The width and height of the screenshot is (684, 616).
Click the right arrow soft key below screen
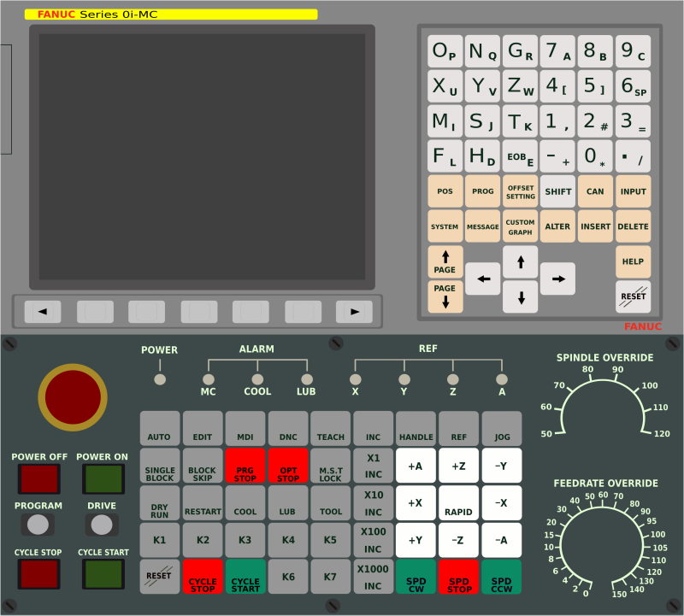(x=354, y=312)
